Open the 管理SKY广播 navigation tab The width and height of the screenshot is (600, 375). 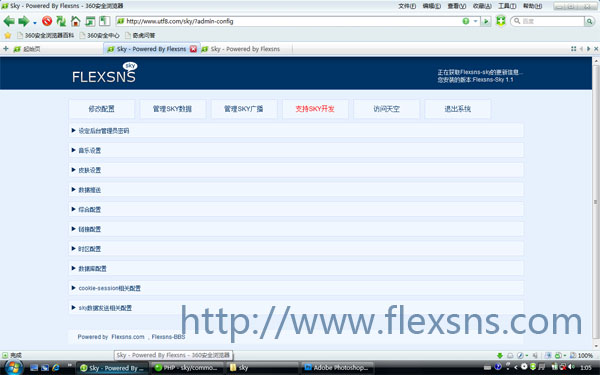click(244, 109)
